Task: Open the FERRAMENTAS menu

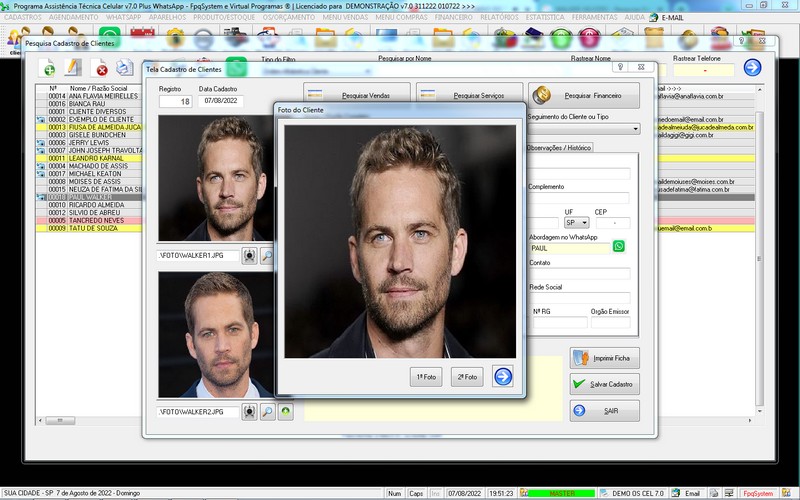Action: point(594,17)
